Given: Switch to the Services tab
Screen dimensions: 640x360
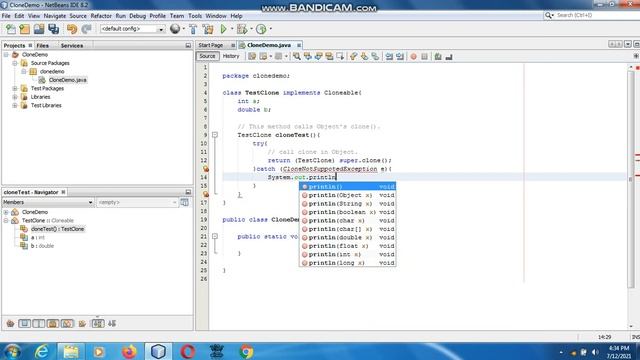Looking at the screenshot, I should tap(72, 45).
